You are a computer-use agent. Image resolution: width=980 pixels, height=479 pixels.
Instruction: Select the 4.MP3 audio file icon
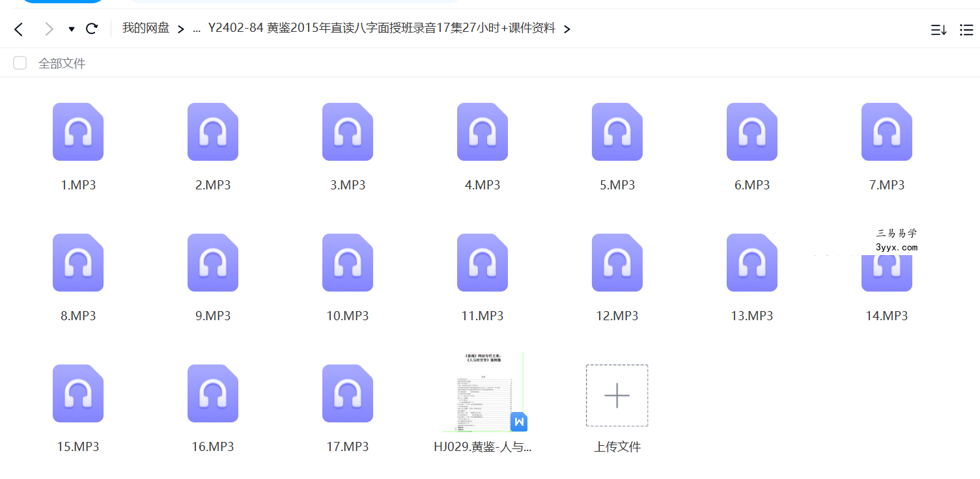point(483,131)
